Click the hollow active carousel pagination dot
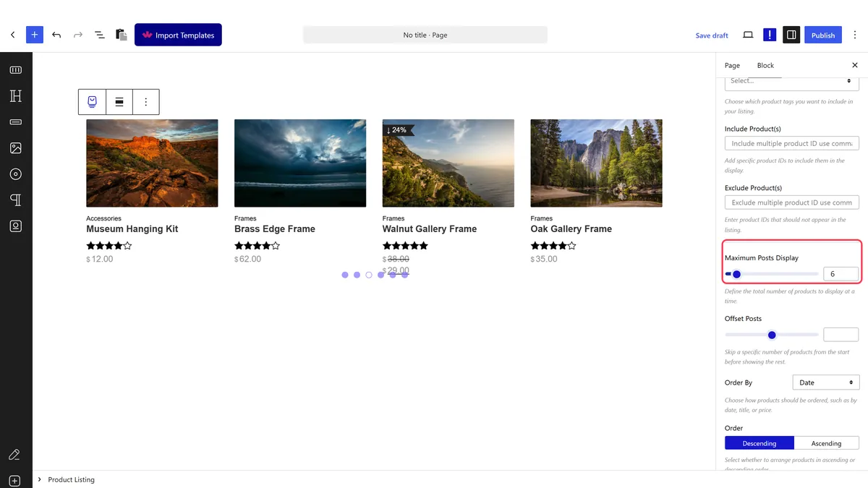Screen dimensions: 868x488 coord(369,275)
